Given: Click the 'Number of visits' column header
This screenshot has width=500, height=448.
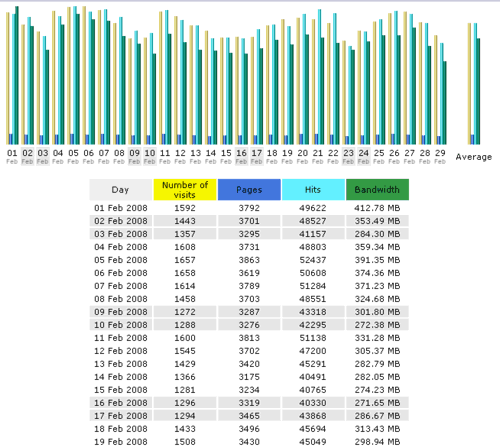Looking at the screenshot, I should click(x=185, y=190).
